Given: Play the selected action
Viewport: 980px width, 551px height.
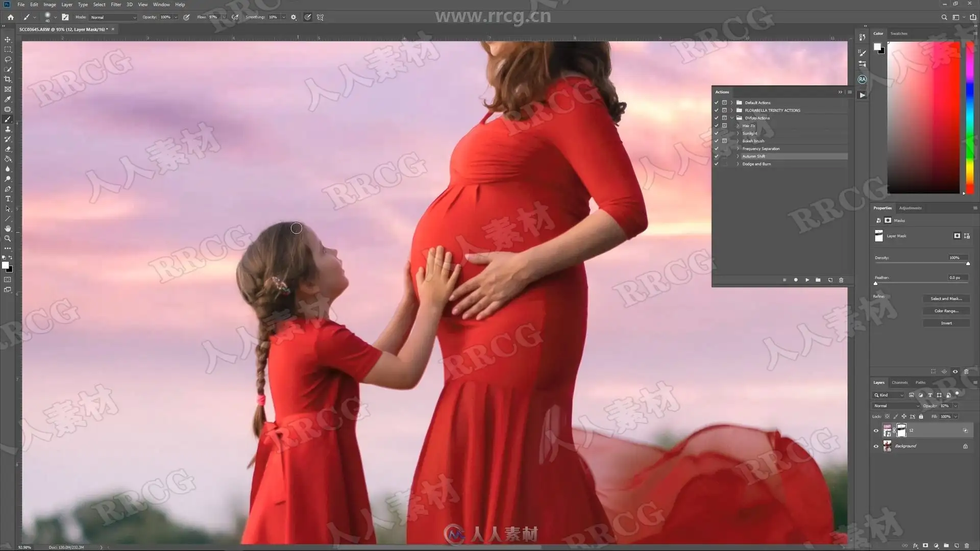Looking at the screenshot, I should point(807,280).
